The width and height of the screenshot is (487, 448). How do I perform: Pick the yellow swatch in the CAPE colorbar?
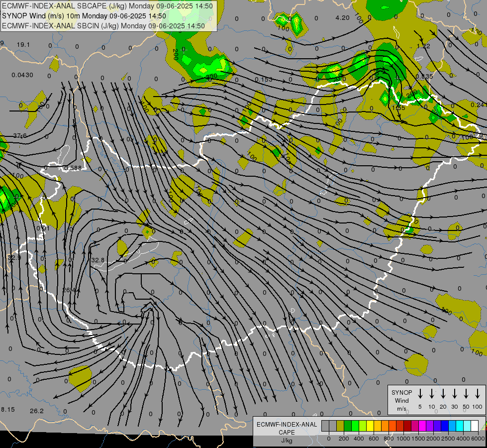370,426
